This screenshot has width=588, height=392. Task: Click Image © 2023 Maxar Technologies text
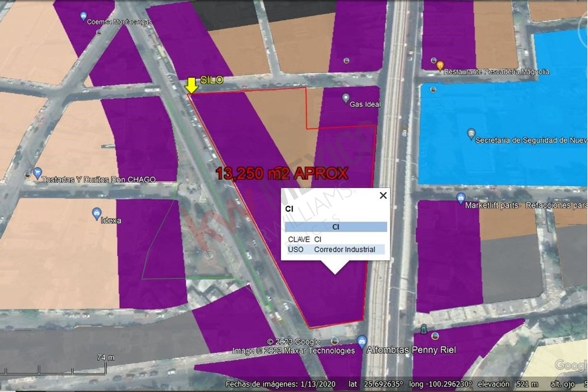293,351
